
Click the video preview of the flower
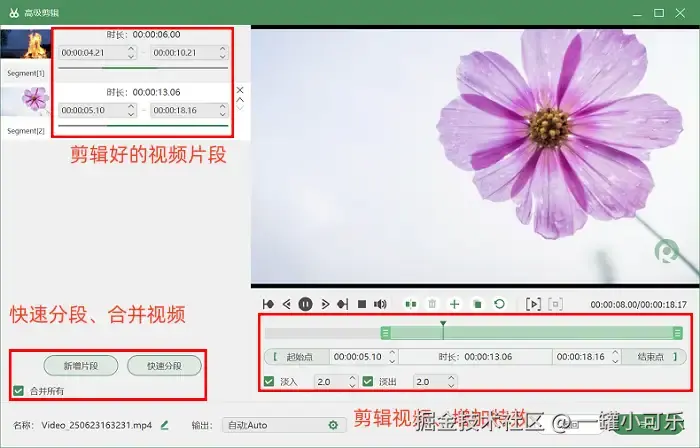tap(475, 156)
